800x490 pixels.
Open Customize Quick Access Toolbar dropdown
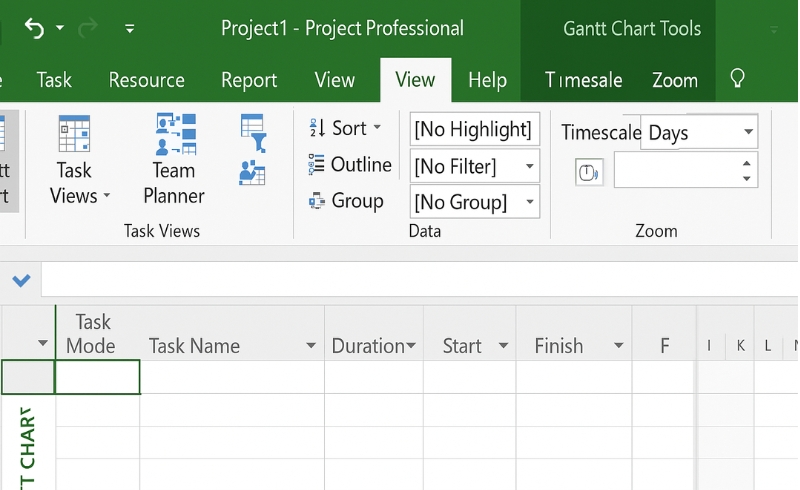point(130,29)
